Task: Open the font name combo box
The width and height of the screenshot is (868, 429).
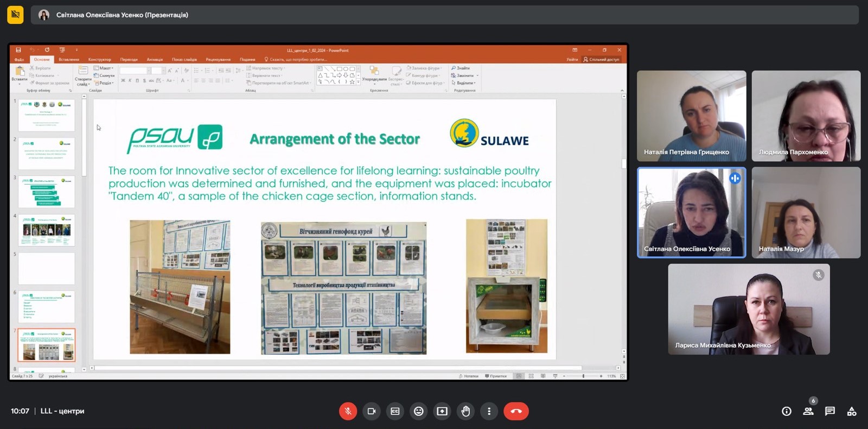Action: pyautogui.click(x=135, y=71)
